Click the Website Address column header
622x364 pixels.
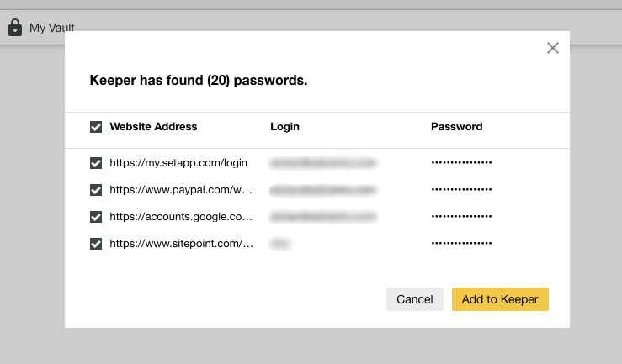tap(153, 127)
